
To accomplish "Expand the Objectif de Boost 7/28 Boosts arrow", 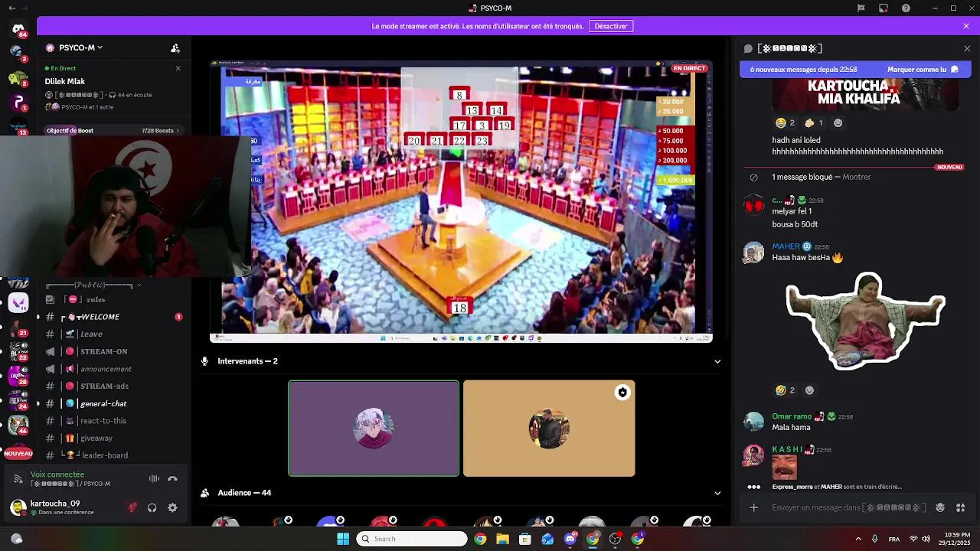I will click(x=178, y=131).
